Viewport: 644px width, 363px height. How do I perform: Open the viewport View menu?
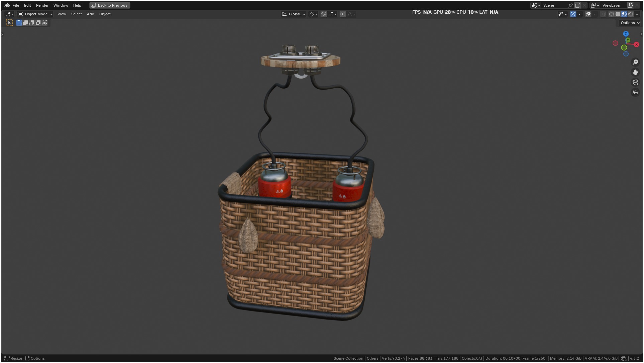(62, 14)
